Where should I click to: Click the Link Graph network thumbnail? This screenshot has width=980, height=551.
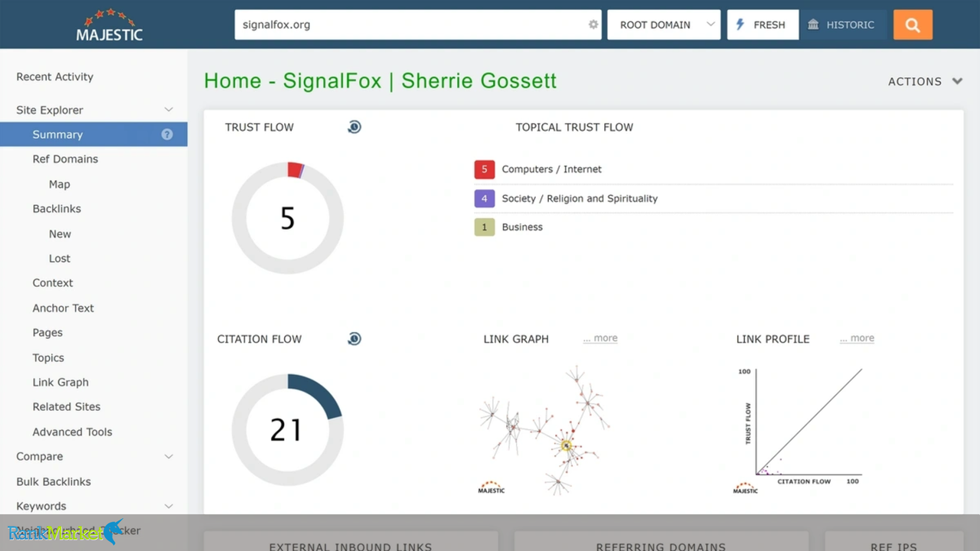545,429
